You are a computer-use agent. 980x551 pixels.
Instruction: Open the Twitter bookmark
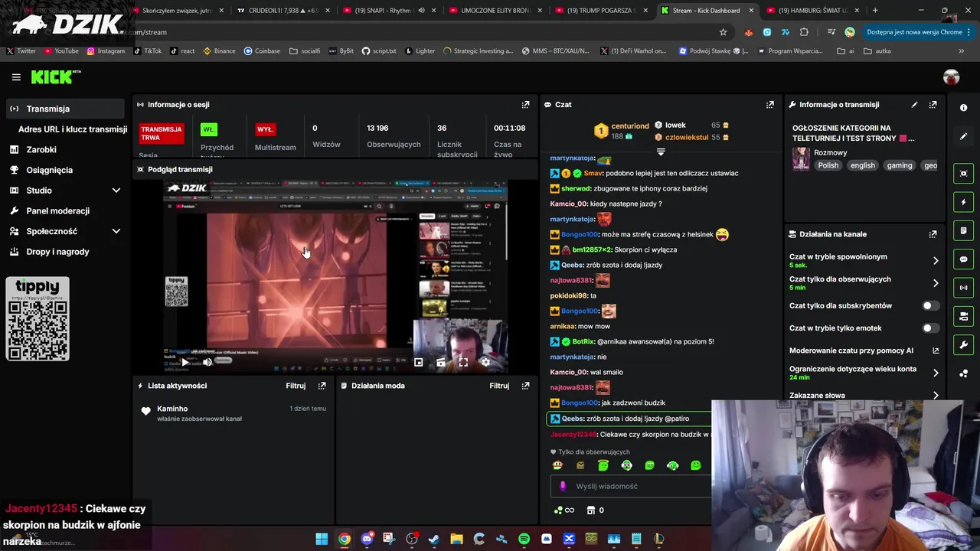click(x=21, y=51)
